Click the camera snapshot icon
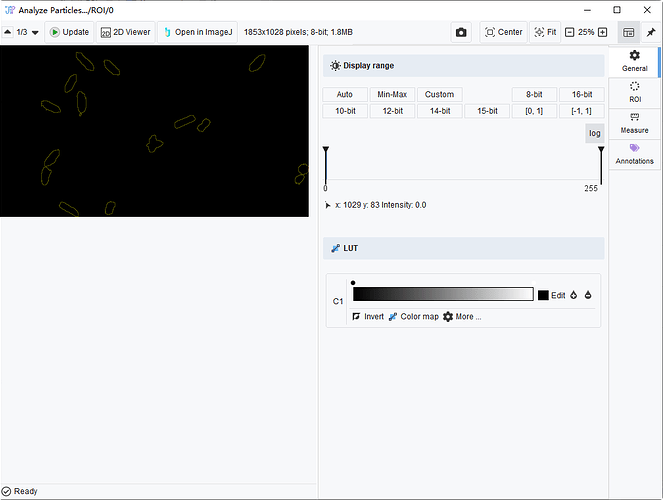Viewport: 663px width, 500px height. pyautogui.click(x=460, y=32)
